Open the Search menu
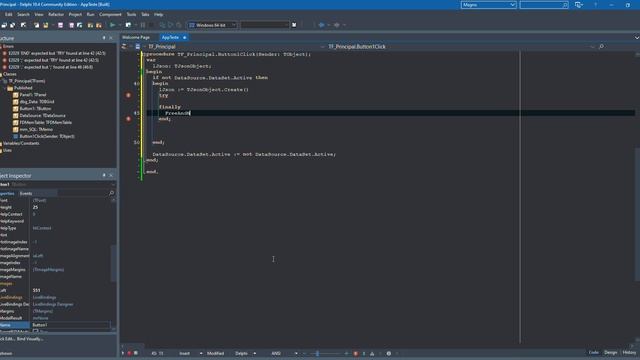This screenshot has height=360, width=640. click(23, 14)
